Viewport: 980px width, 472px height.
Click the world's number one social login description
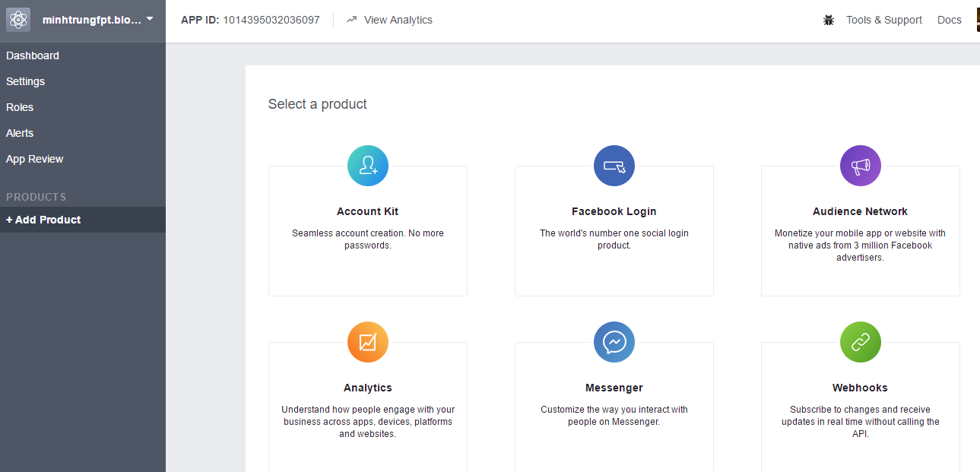[614, 239]
